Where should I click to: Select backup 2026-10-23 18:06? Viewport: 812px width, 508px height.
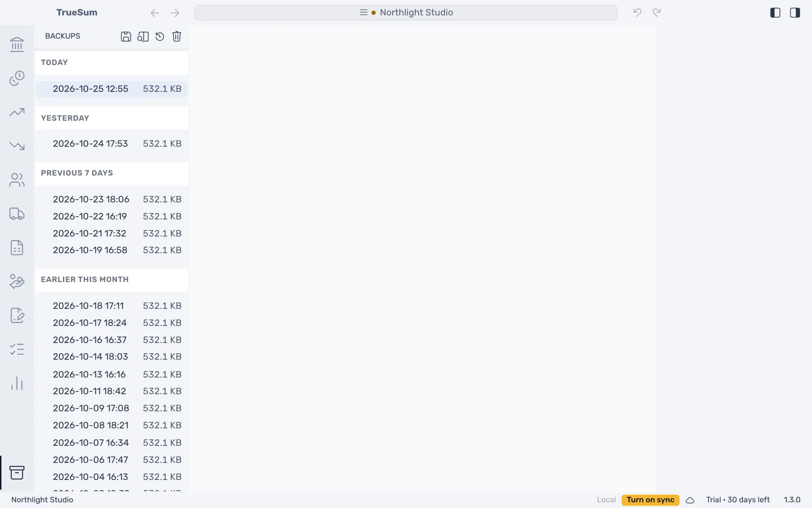[x=112, y=200]
